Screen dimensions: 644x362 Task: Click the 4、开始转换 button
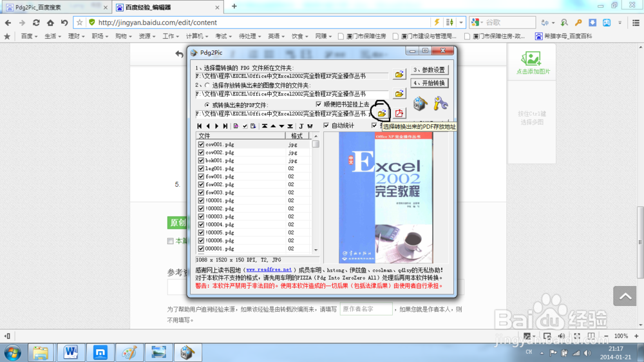point(429,83)
